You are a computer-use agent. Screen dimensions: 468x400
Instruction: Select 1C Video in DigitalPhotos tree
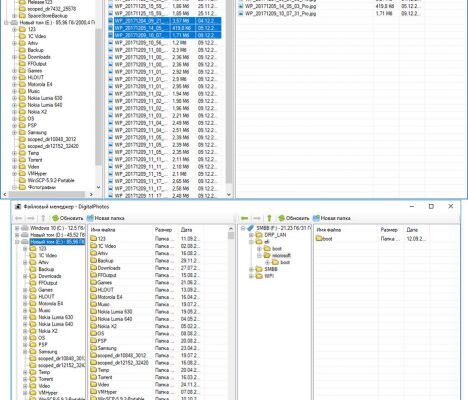tap(48, 256)
